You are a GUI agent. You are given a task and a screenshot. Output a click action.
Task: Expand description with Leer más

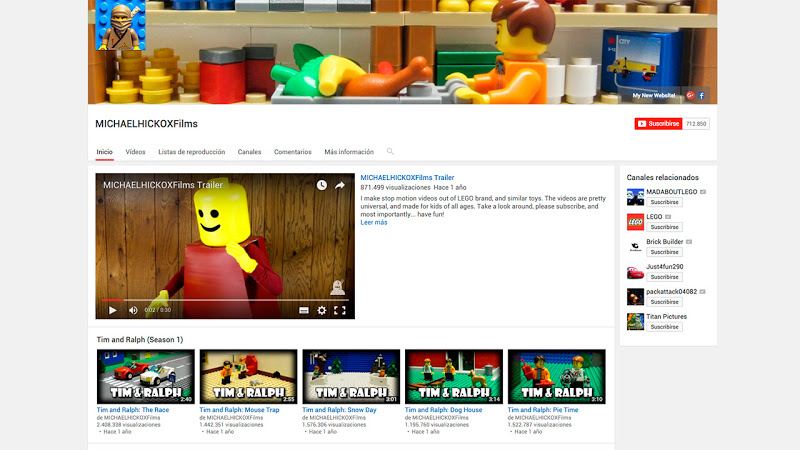(374, 222)
